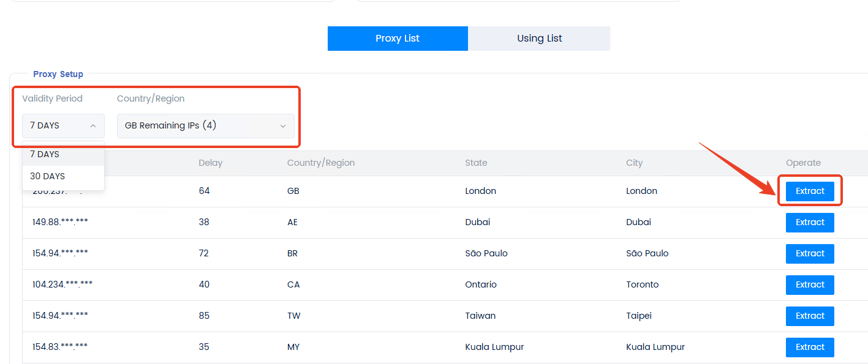868x364 pixels.
Task: Extract the São Paulo BR proxy
Action: 810,253
